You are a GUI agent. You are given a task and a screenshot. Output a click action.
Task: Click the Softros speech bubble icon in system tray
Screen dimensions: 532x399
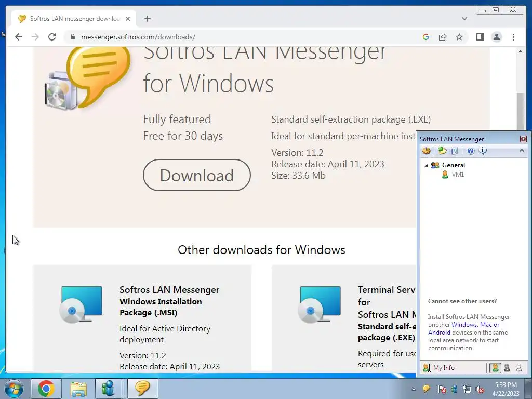coord(426,389)
